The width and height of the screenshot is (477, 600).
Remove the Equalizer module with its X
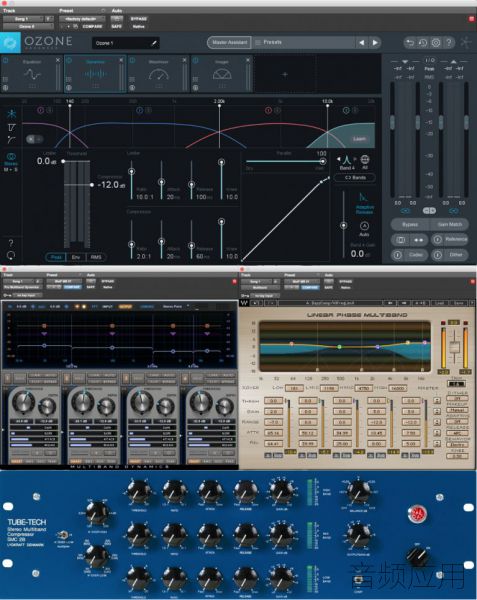58,60
